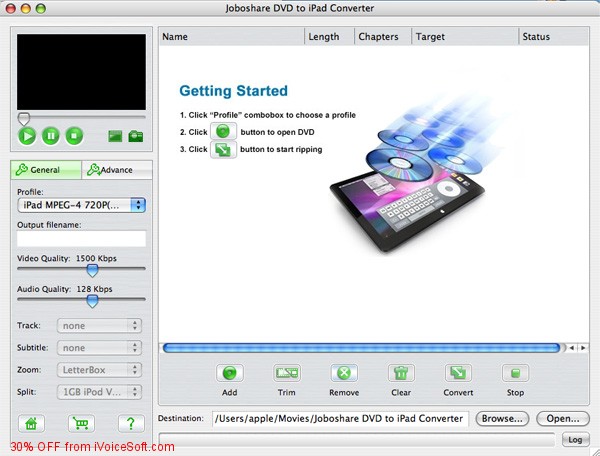This screenshot has width=600, height=456.
Task: Click the Trim icon
Action: coord(287,373)
